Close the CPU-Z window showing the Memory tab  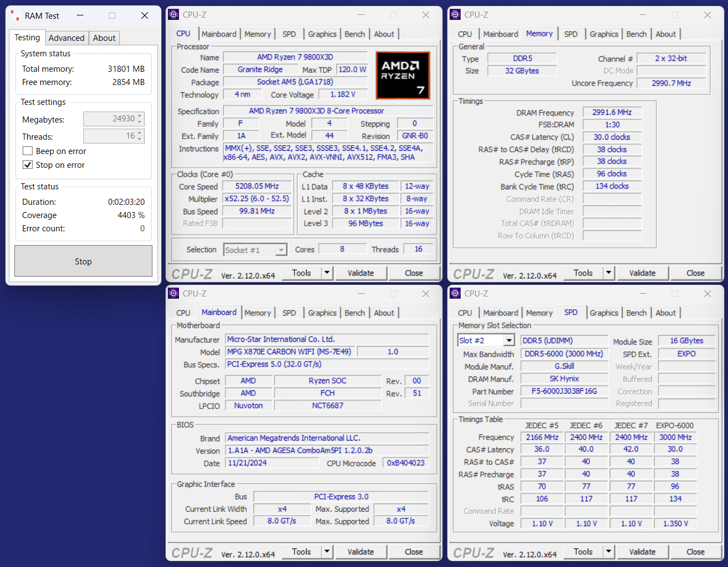(708, 15)
